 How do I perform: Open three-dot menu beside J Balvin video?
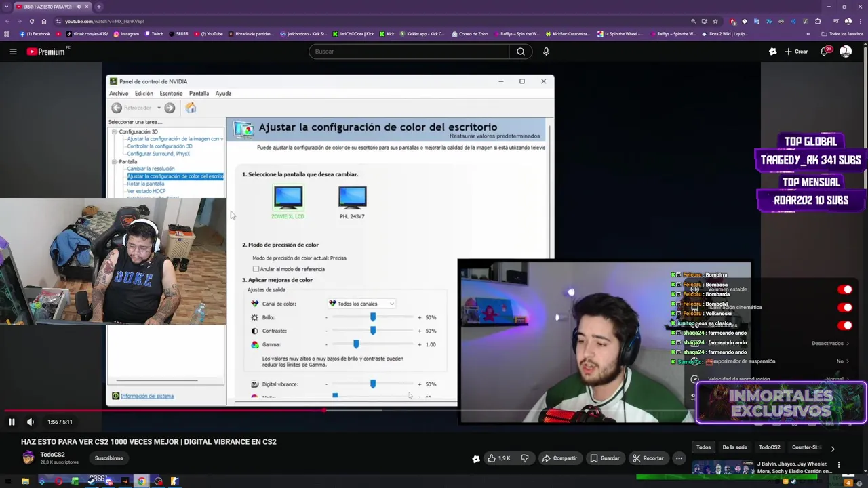click(x=839, y=464)
